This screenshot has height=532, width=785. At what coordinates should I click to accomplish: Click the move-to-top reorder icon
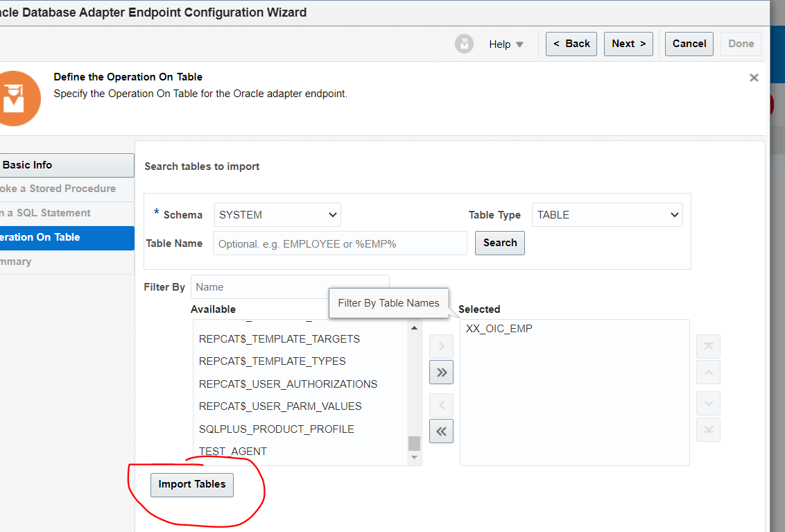point(708,346)
